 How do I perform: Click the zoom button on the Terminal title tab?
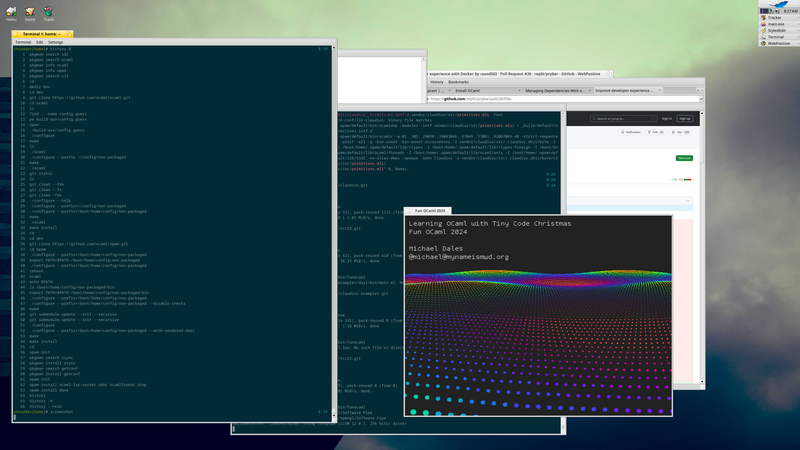coord(69,34)
